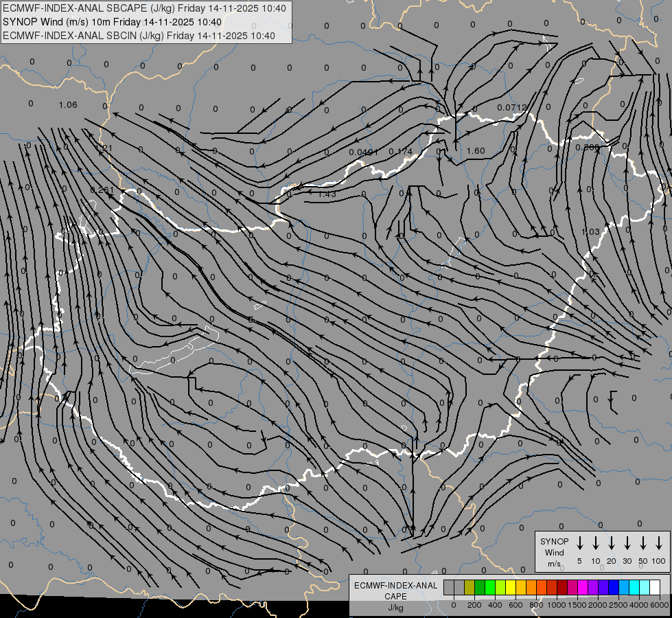This screenshot has width=672, height=618.
Task: Pick the yellow CAPE legend swatch
Action: click(x=511, y=587)
